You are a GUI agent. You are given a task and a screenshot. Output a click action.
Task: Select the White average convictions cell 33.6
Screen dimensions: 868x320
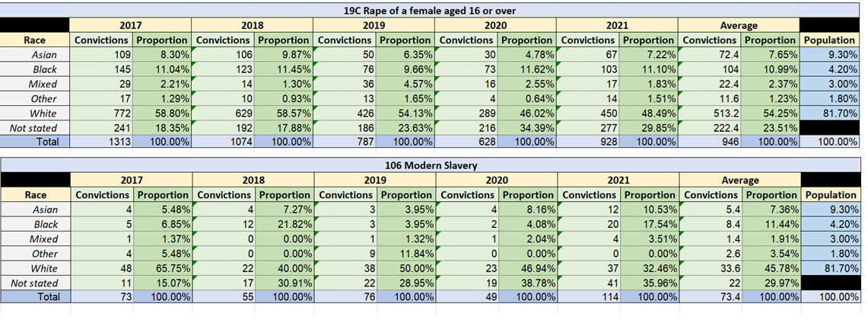(711, 268)
